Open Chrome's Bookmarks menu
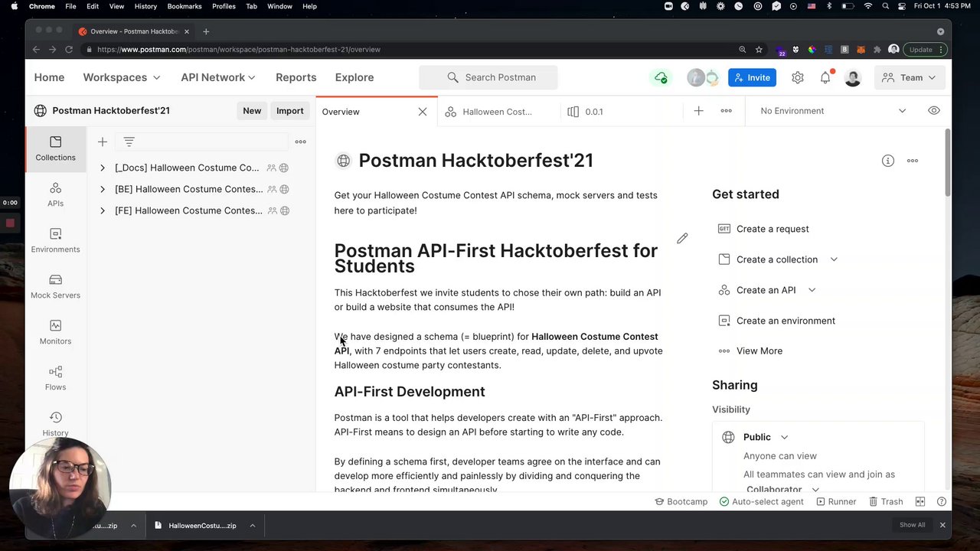Screen dimensions: 980x551 point(185,6)
